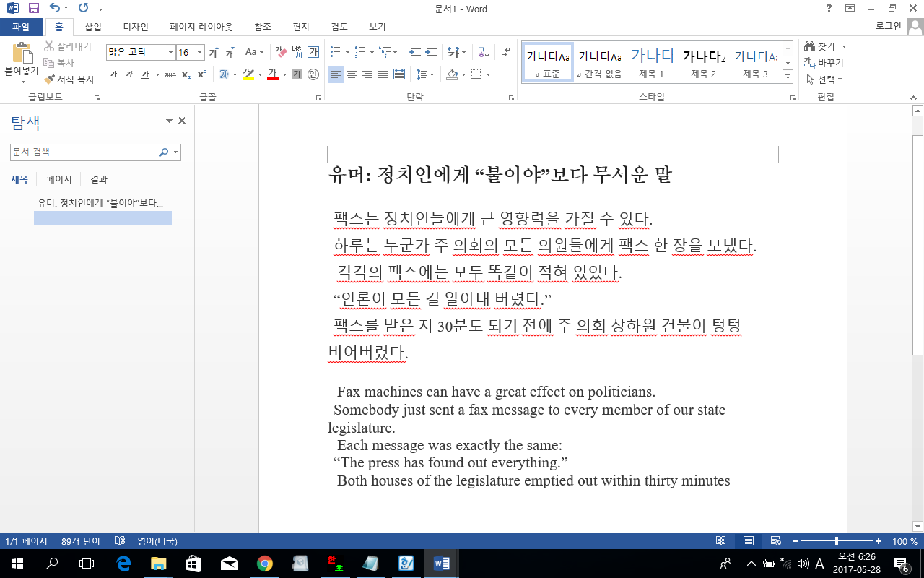Switch to 검토 (Review) tab
Screen dimensions: 924x578
(339, 27)
